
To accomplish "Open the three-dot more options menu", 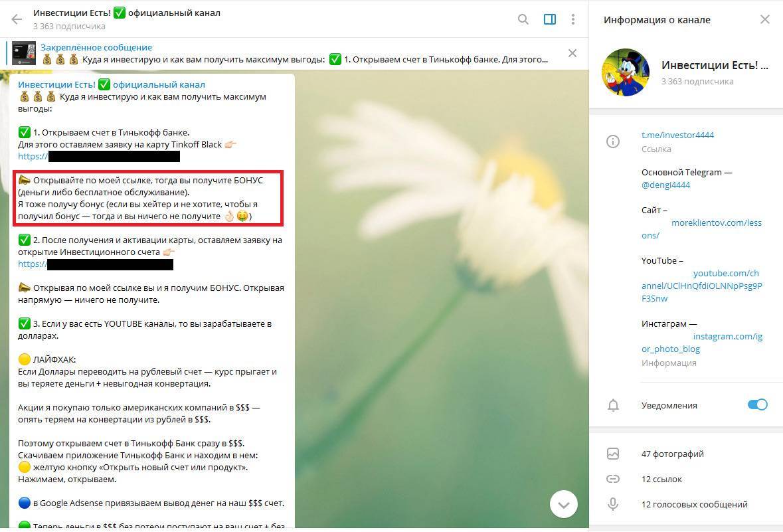I will (x=573, y=19).
